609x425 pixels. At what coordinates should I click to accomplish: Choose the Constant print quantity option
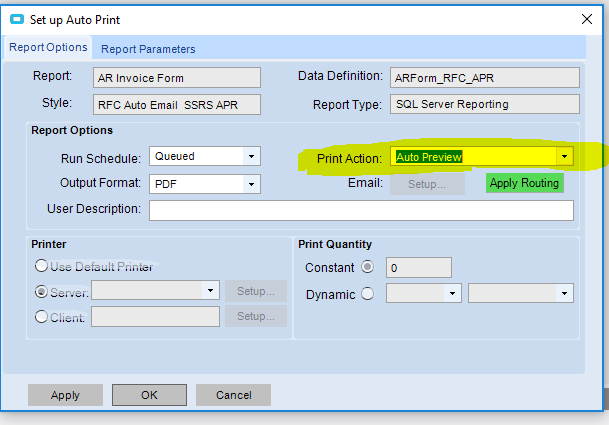pyautogui.click(x=367, y=267)
